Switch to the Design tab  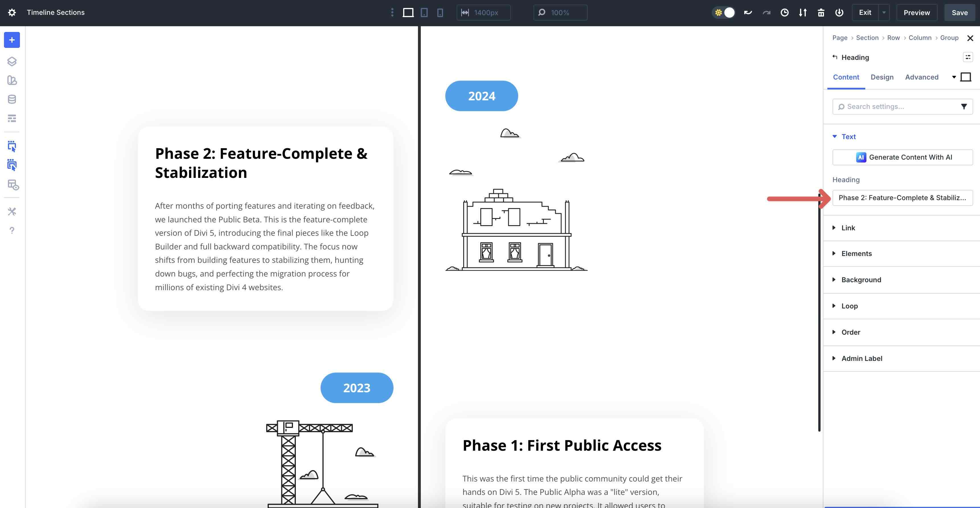pos(882,77)
